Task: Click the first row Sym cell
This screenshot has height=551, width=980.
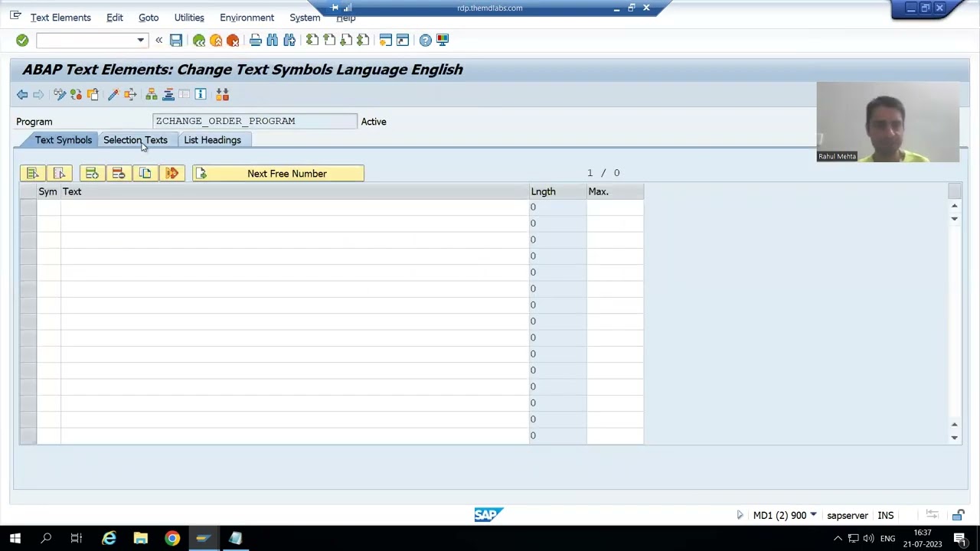Action: point(49,207)
